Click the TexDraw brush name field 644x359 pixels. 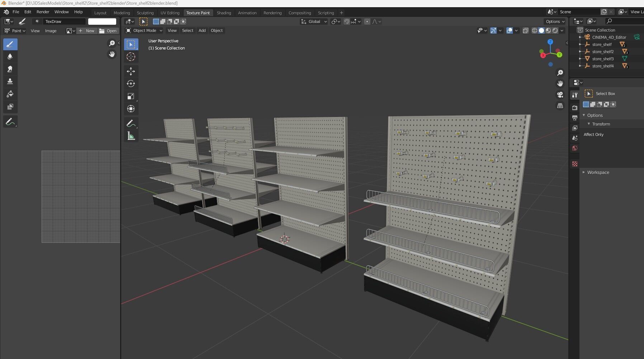pos(64,22)
